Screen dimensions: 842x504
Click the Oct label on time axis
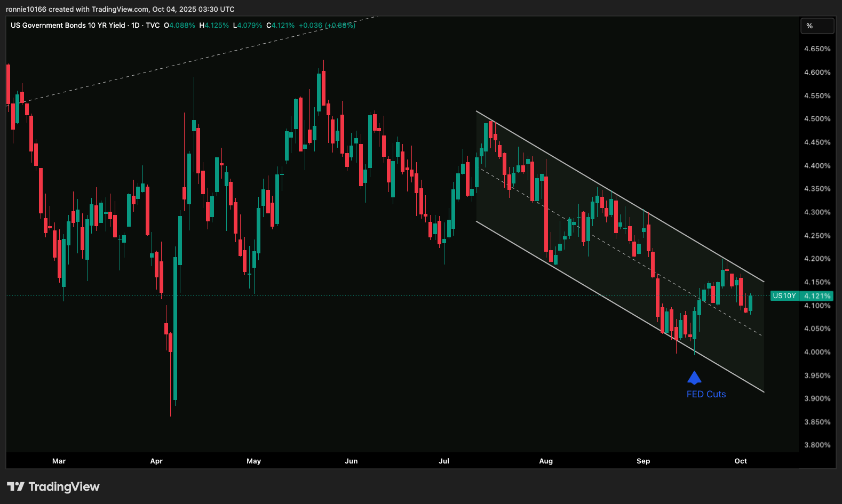pos(741,461)
